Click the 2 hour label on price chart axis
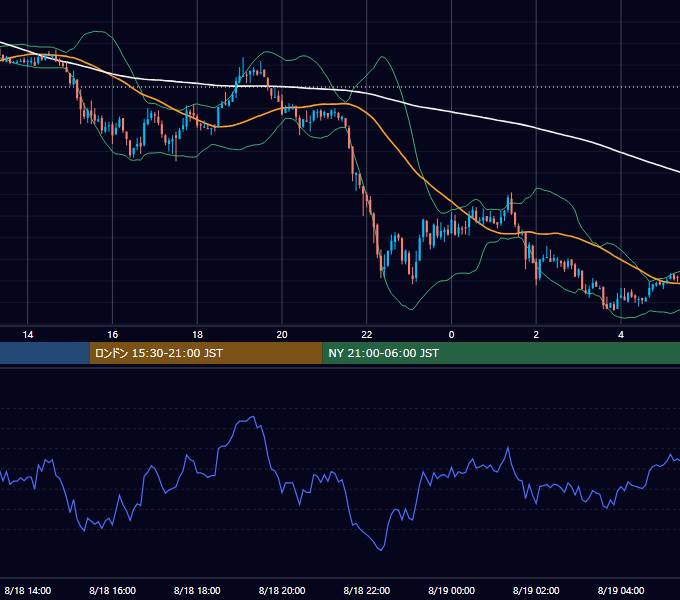The image size is (680, 600). [x=536, y=335]
